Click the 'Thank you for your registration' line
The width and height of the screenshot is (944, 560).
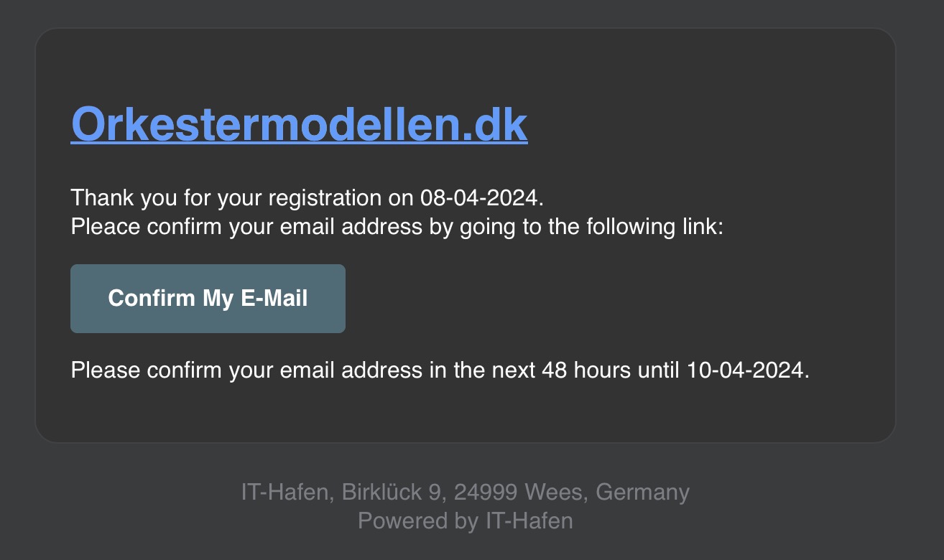(x=307, y=197)
